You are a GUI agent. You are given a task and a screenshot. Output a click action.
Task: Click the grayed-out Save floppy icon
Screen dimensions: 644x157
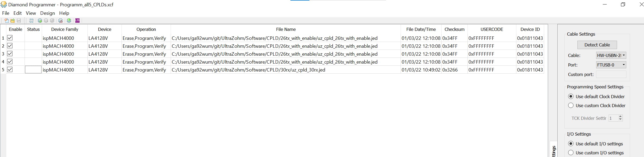pos(19,21)
